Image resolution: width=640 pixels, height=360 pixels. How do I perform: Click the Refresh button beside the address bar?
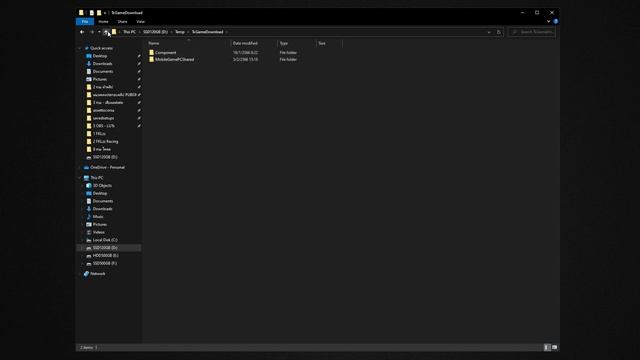pos(498,32)
